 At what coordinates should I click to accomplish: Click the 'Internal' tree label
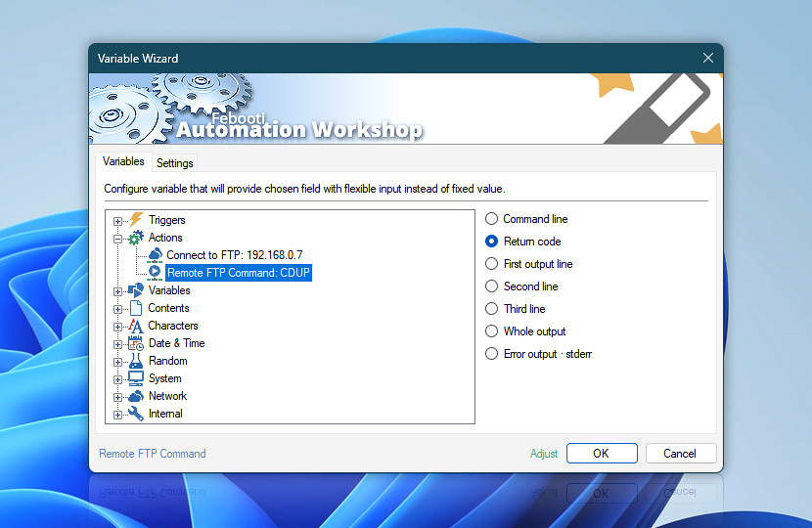165,414
